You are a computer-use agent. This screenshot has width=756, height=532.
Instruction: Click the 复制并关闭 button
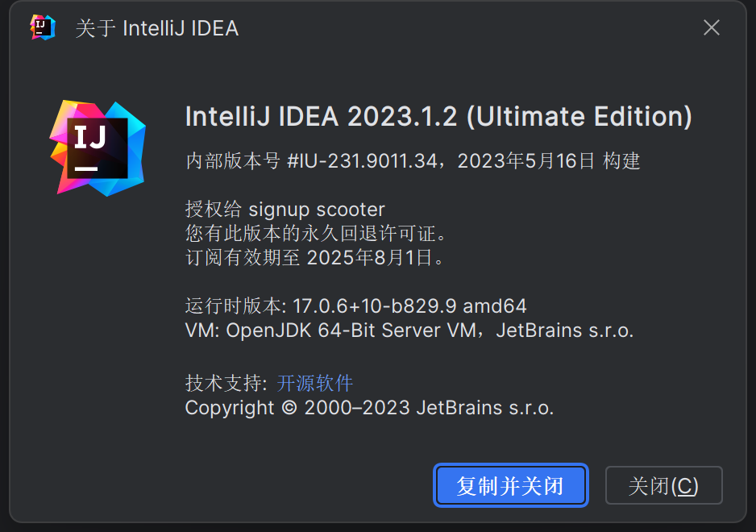click(511, 485)
